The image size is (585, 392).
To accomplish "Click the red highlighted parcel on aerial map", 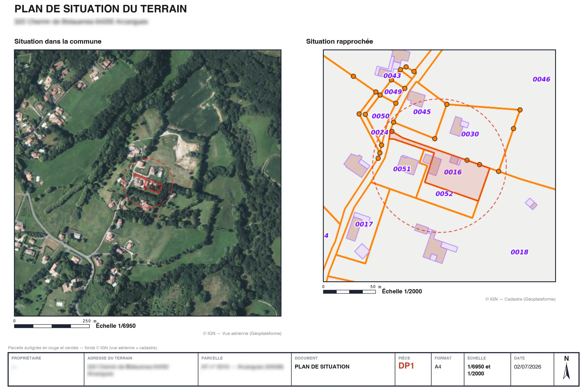I will [x=153, y=185].
